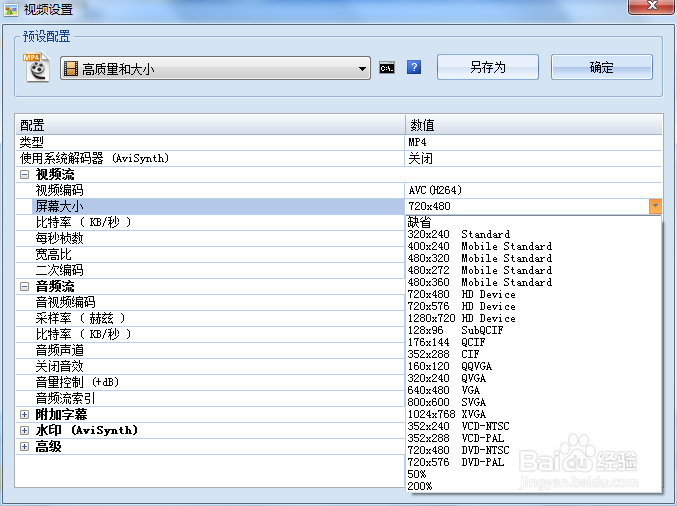Viewport: 677px width, 506px height.
Task: Choose 1024x768 XVGA size
Action: point(533,414)
